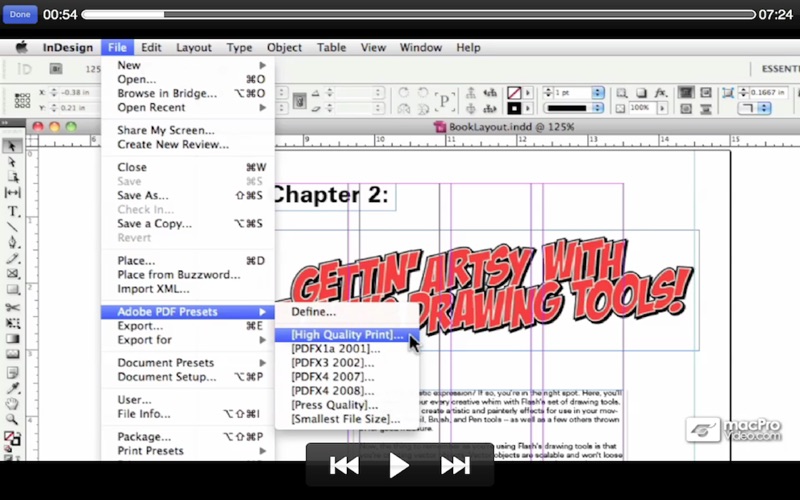
Task: Click the Rotate 90° clockwise icon
Action: coord(404,92)
